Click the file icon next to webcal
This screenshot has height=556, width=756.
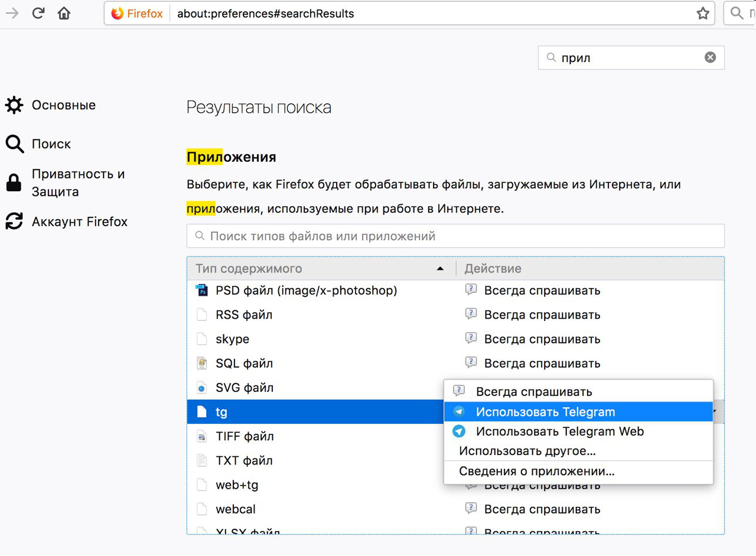coord(202,509)
